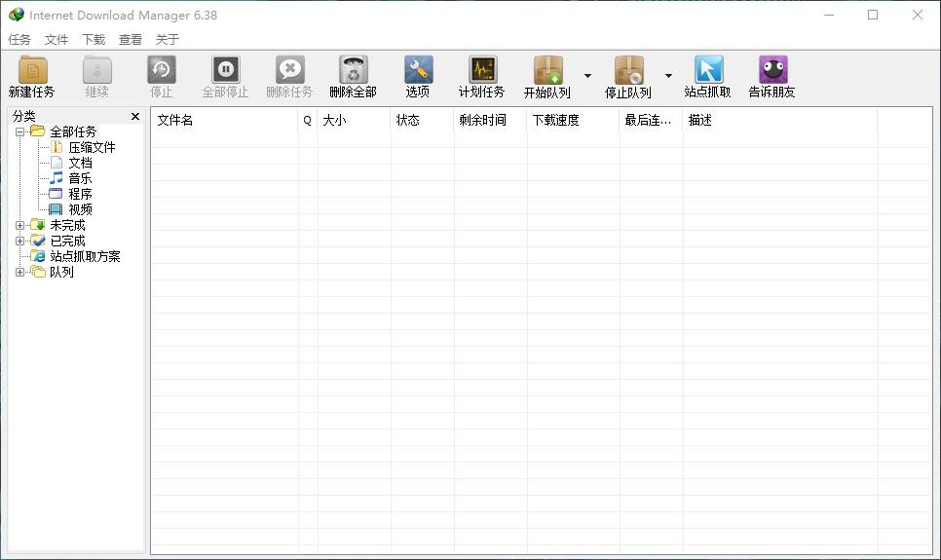
Task: Select 压缩文件 category in tree
Action: 92,147
